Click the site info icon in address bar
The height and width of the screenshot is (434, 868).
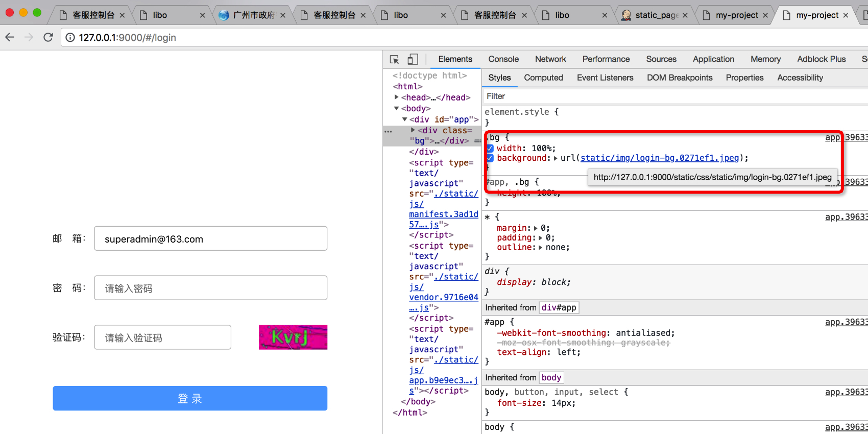[x=70, y=37]
